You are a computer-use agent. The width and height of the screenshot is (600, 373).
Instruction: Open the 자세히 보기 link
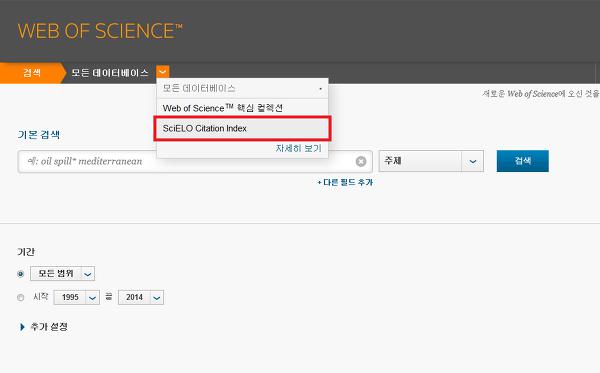click(298, 148)
